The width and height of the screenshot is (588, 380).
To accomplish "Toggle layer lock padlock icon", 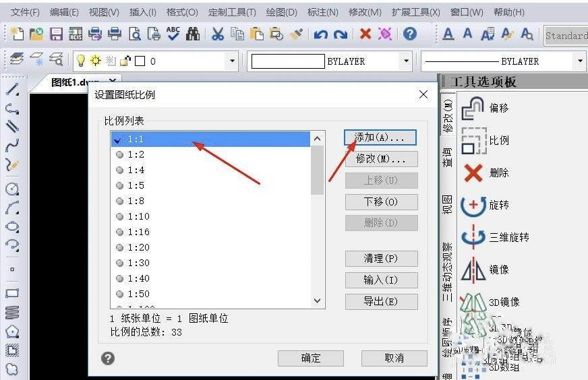I will point(125,61).
